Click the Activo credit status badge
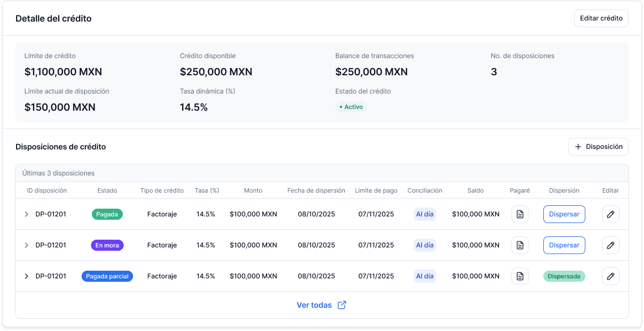Image resolution: width=644 pixels, height=331 pixels. coord(351,107)
